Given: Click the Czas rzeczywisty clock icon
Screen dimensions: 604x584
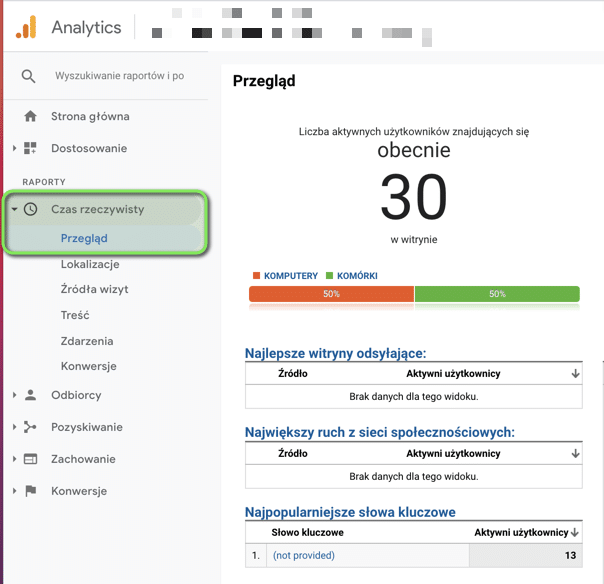Looking at the screenshot, I should pos(30,209).
